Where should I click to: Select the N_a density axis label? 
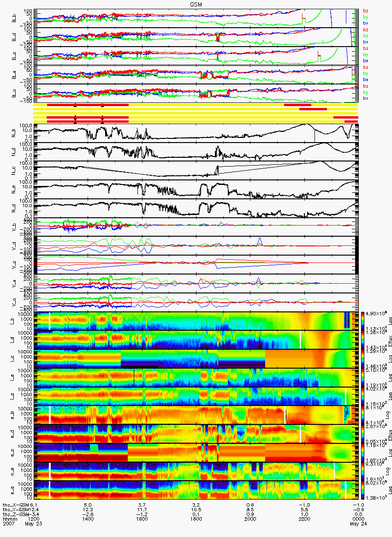click(14, 208)
